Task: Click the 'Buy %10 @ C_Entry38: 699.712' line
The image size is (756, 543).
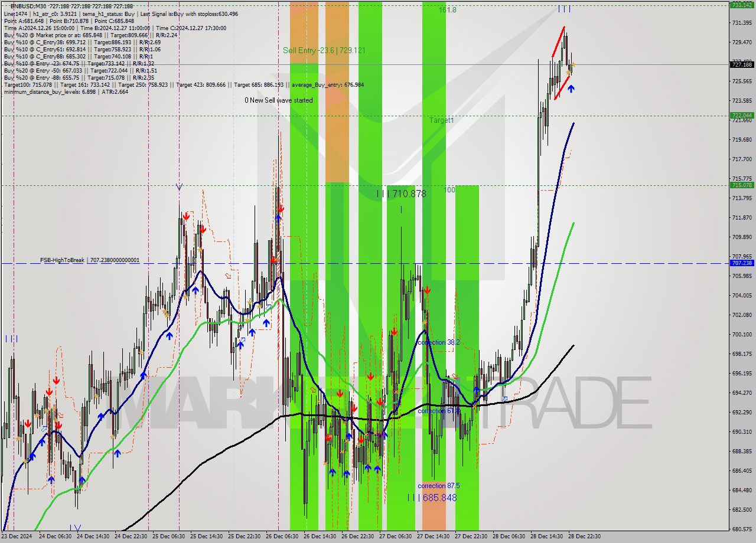Action: click(82, 42)
